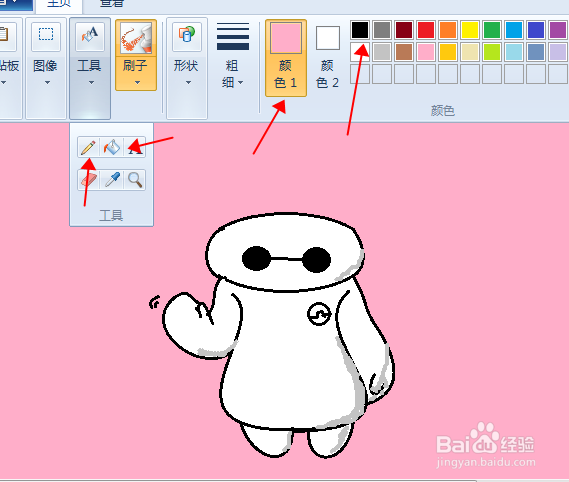Click the 图像 selection icon
The width and height of the screenshot is (569, 482).
pos(46,35)
